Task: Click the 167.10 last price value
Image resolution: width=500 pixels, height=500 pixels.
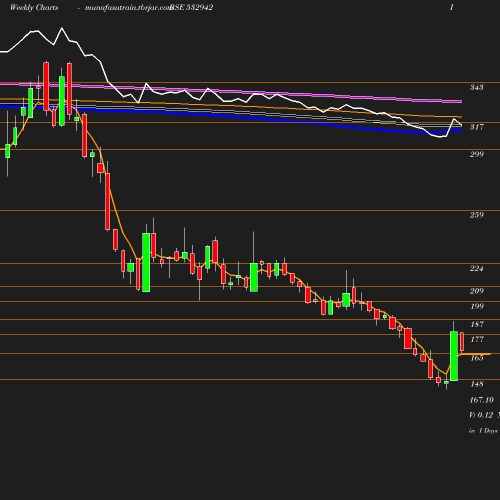Action: click(x=481, y=400)
